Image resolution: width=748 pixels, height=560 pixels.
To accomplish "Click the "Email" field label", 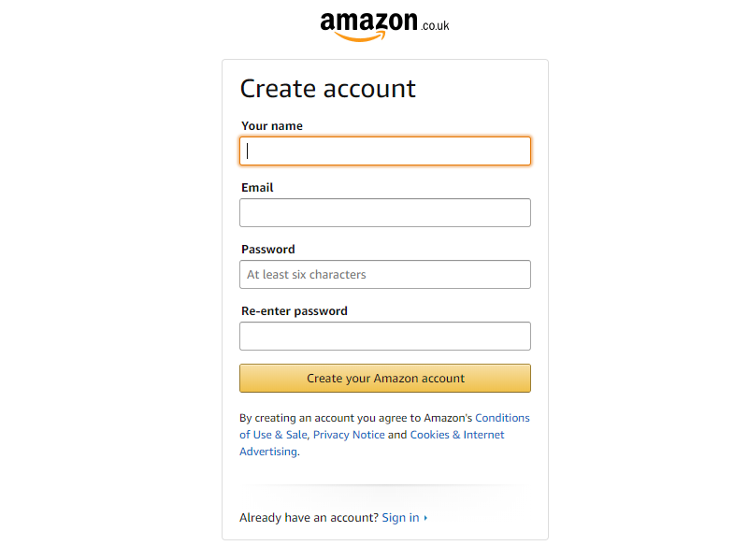I will [x=257, y=188].
